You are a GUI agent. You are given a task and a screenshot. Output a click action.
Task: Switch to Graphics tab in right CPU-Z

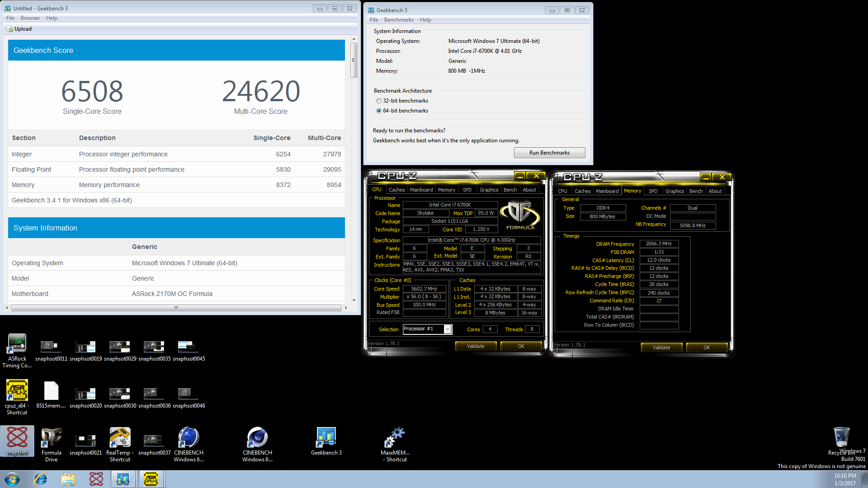[675, 191]
